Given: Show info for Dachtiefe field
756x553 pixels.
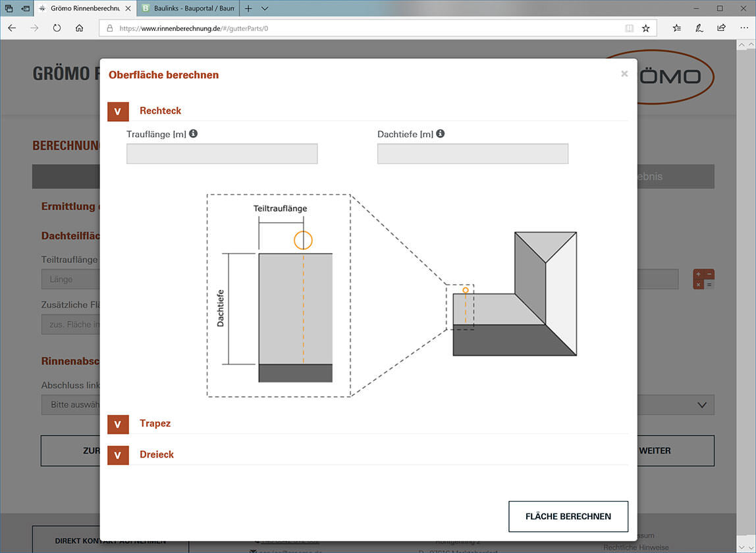Looking at the screenshot, I should click(x=440, y=133).
